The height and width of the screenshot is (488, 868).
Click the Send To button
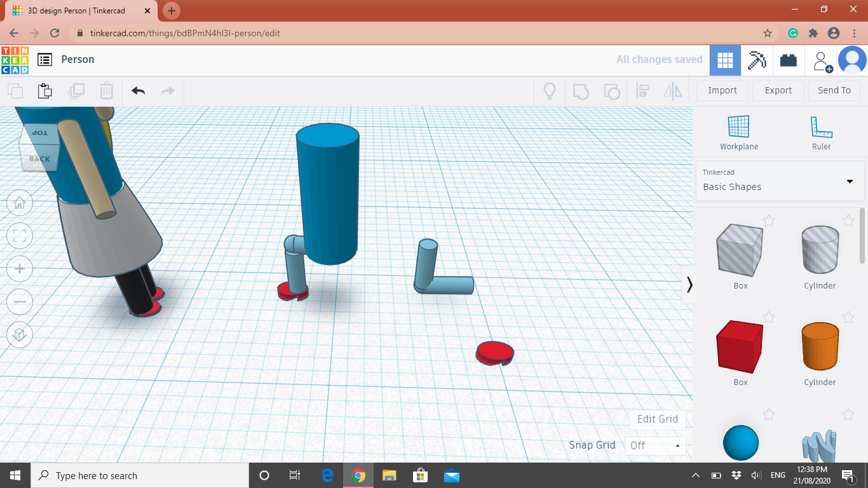tap(834, 90)
